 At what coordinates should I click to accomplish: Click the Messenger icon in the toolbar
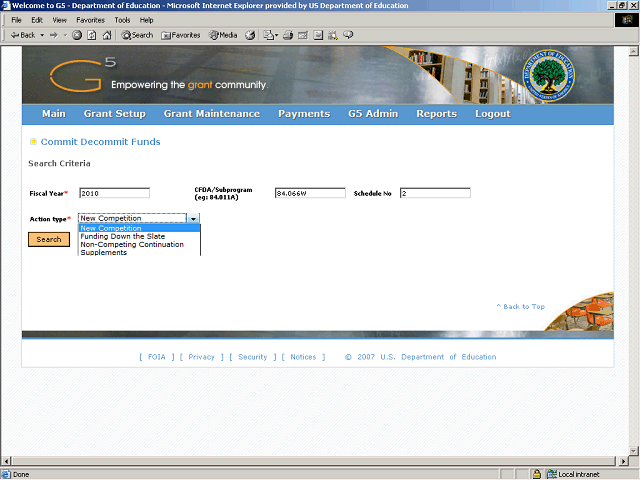(348, 35)
